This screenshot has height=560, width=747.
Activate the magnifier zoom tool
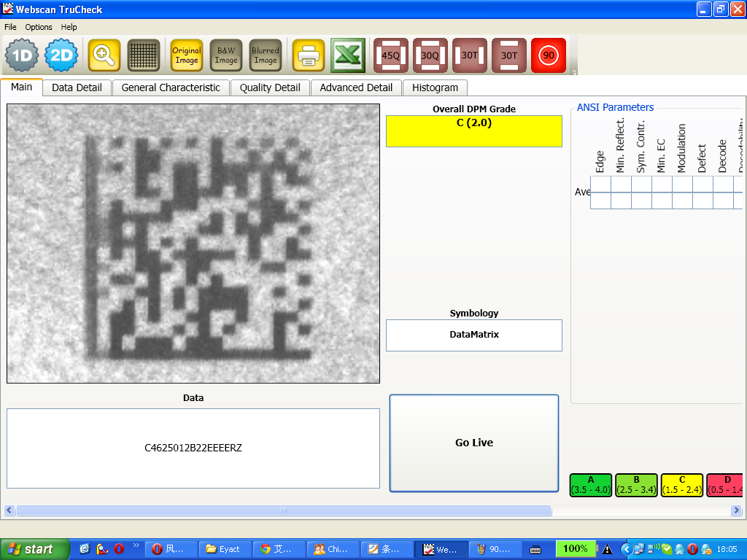[104, 55]
